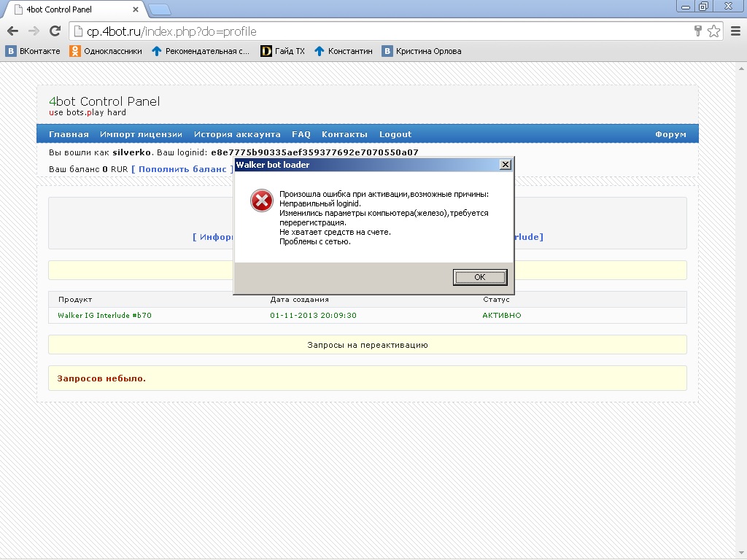Open the Chrome menu (three lines icon)
The width and height of the screenshot is (747, 560).
point(735,31)
